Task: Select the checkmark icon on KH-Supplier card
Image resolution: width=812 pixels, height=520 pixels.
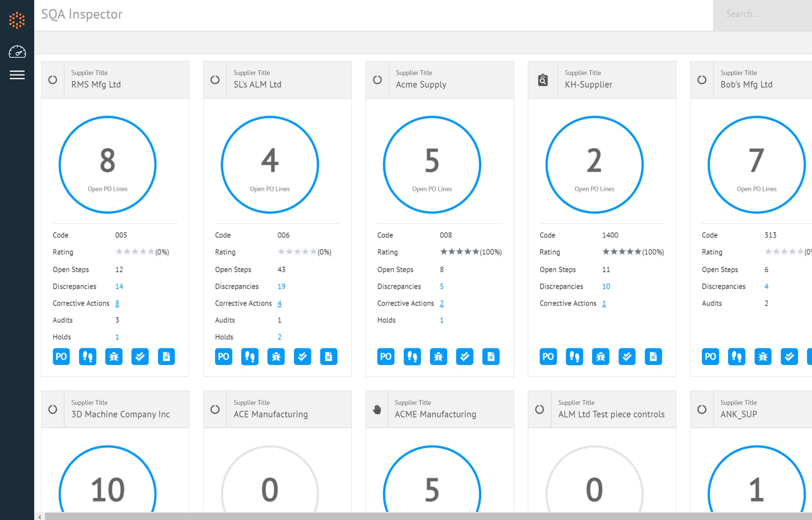Action: 627,356
